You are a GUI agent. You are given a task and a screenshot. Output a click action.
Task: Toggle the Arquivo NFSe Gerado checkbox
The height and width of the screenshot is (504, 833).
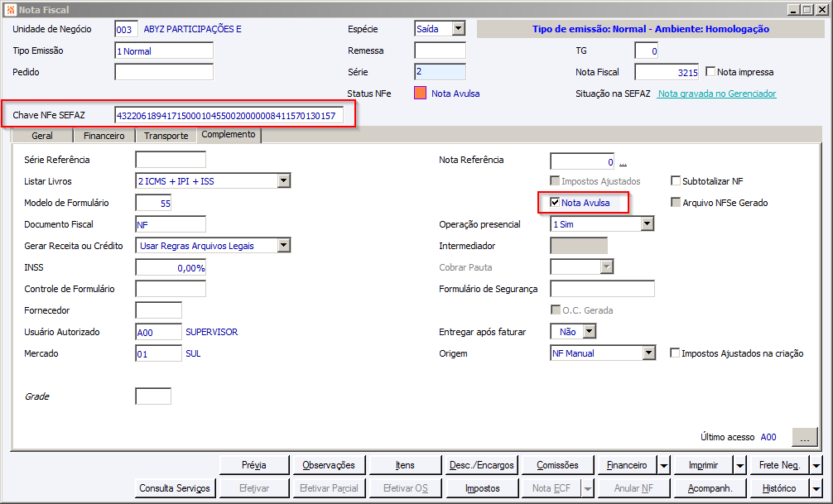click(x=676, y=202)
